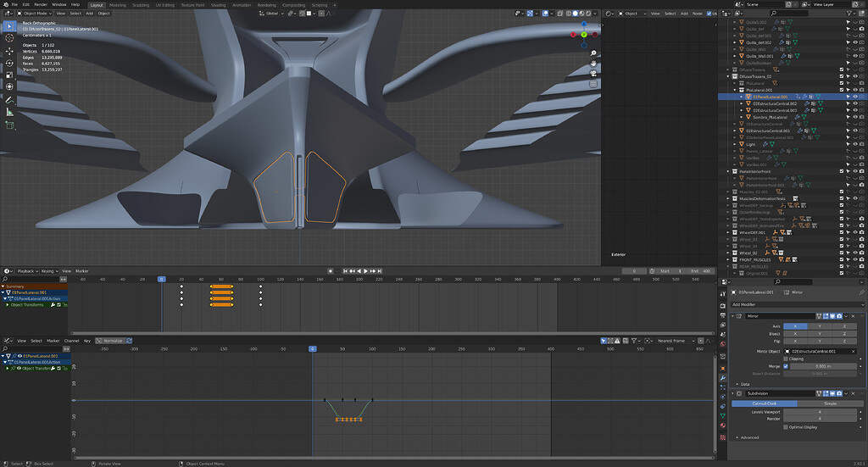Open the Global transform orientation dropdown

271,14
